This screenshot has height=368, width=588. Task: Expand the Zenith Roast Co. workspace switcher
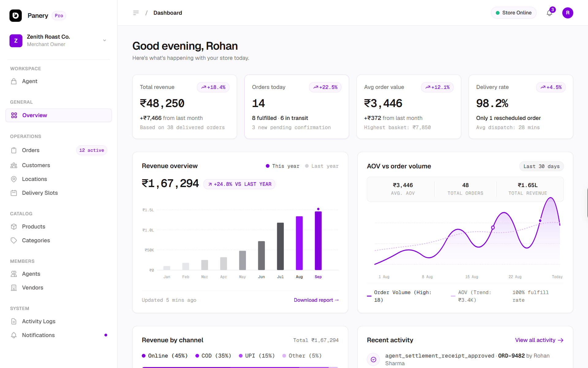coord(104,40)
